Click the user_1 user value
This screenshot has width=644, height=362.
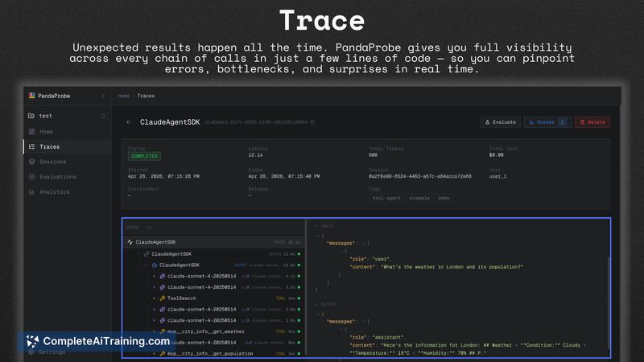pyautogui.click(x=497, y=176)
